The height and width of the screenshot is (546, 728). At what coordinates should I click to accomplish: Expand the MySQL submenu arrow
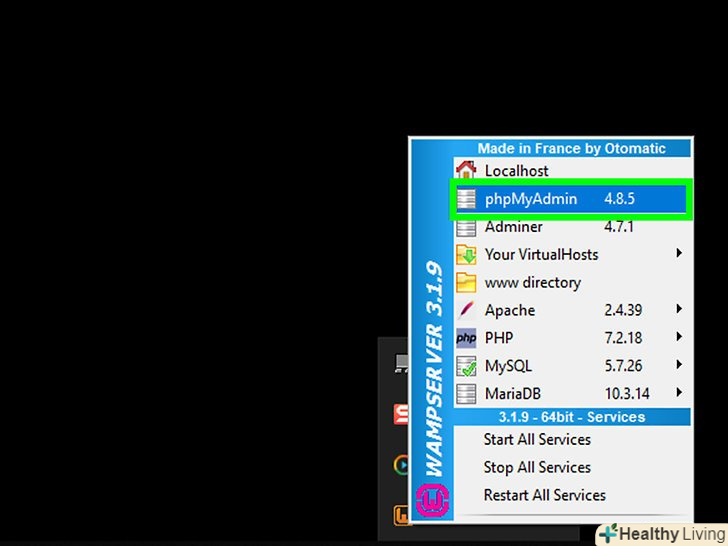click(679, 364)
